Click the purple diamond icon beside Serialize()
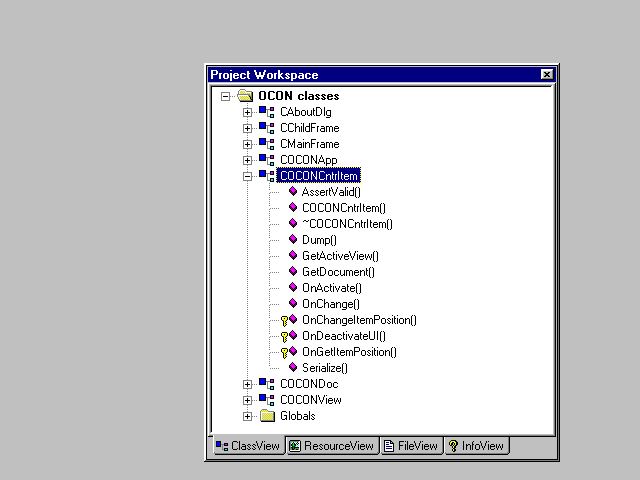Screen dimensions: 640x480 (293, 368)
